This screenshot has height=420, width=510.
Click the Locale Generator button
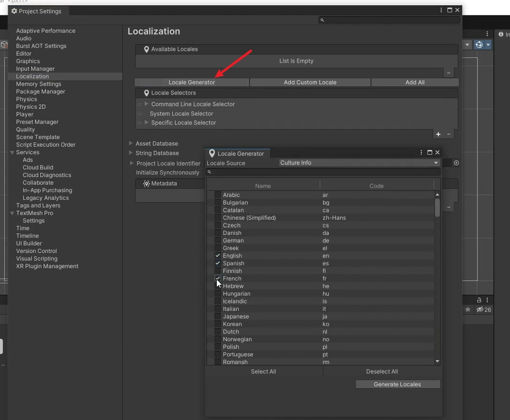click(192, 82)
